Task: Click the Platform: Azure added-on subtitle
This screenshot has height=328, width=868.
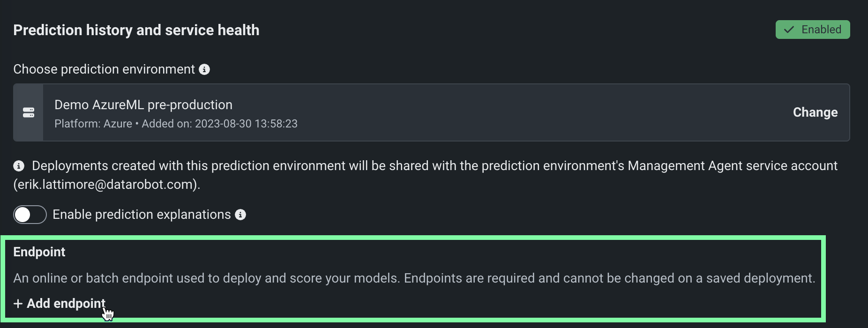Action: (176, 124)
